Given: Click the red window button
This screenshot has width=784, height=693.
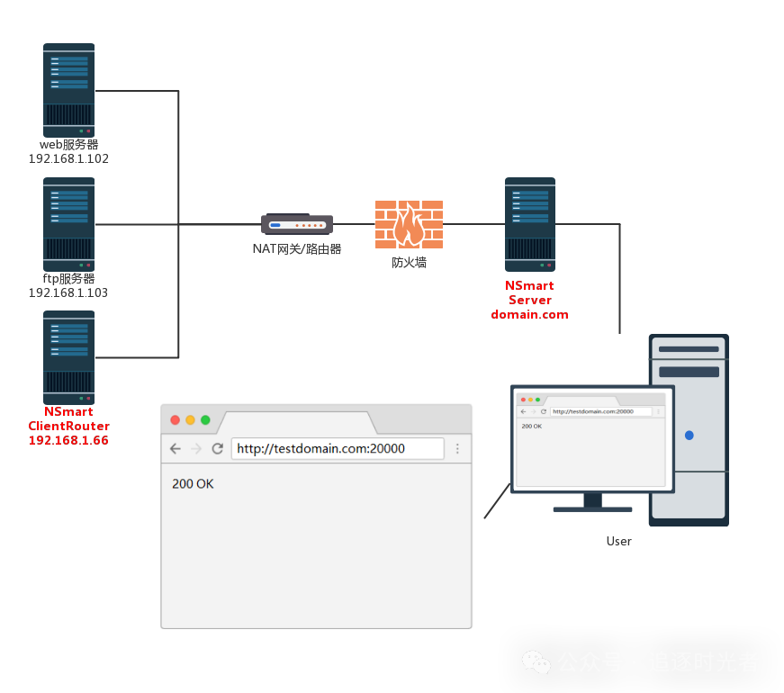Looking at the screenshot, I should 175,420.
